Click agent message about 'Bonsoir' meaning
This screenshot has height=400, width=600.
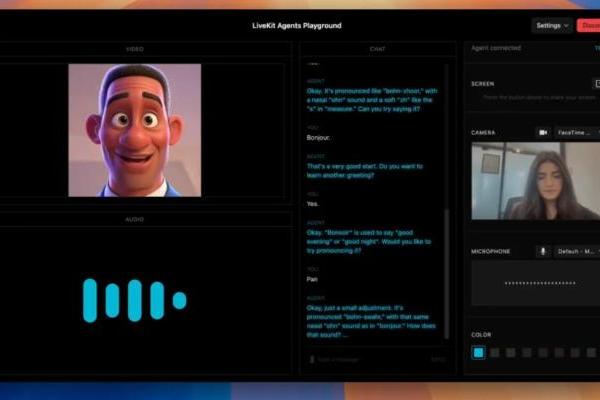[x=369, y=242]
